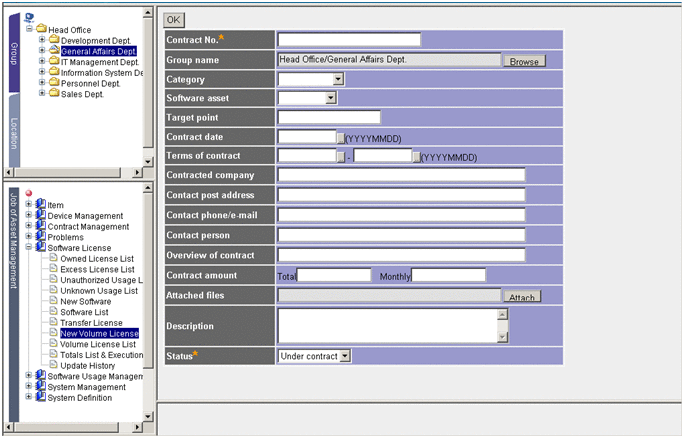The image size is (685, 440).
Task: Click the Attach button for files
Action: tap(522, 297)
